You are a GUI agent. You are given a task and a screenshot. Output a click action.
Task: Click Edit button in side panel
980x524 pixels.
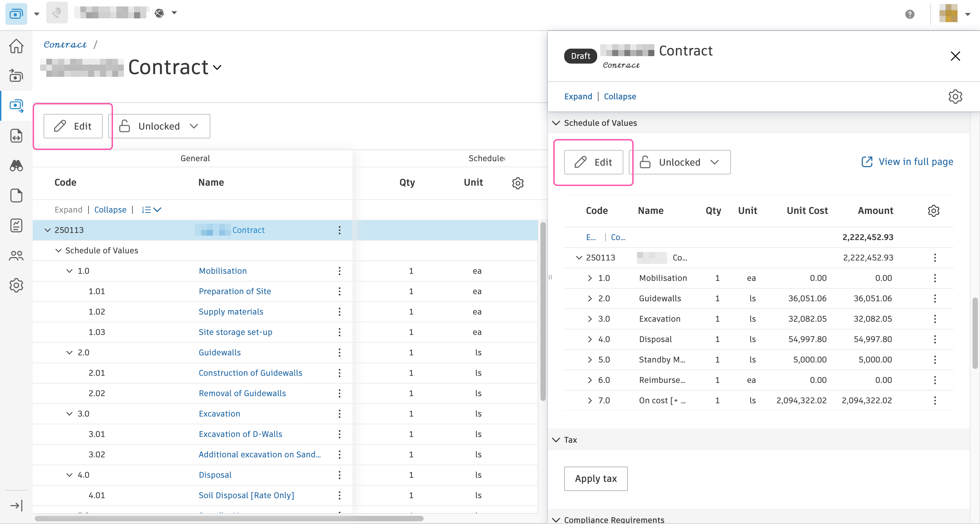pos(593,163)
